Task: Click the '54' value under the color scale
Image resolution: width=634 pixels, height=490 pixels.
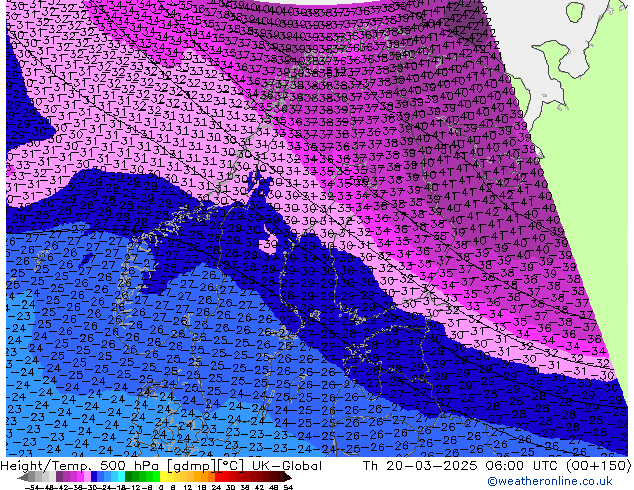Action: click(288, 488)
